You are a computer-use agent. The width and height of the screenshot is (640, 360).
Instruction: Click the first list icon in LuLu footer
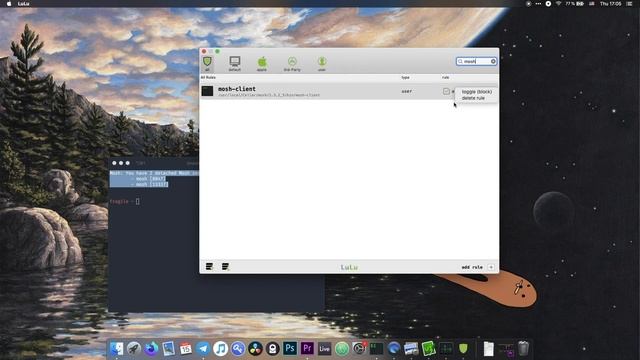209,267
